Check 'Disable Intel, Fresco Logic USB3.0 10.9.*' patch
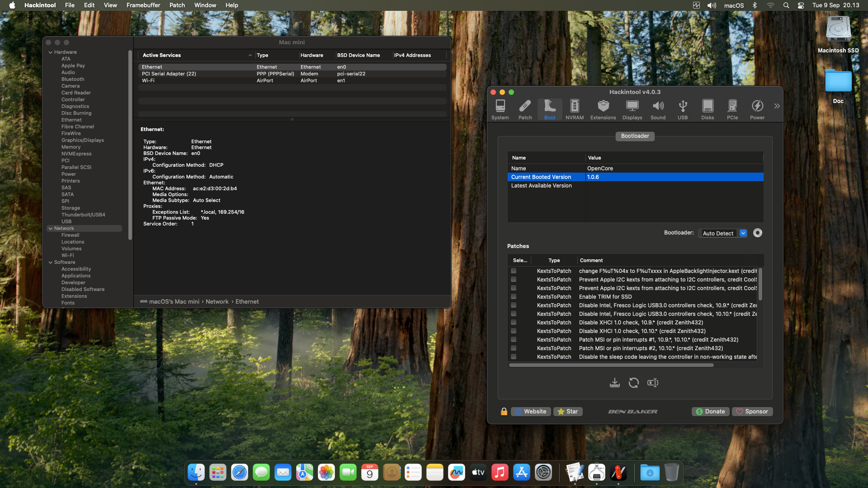Image resolution: width=868 pixels, height=488 pixels. [514, 305]
